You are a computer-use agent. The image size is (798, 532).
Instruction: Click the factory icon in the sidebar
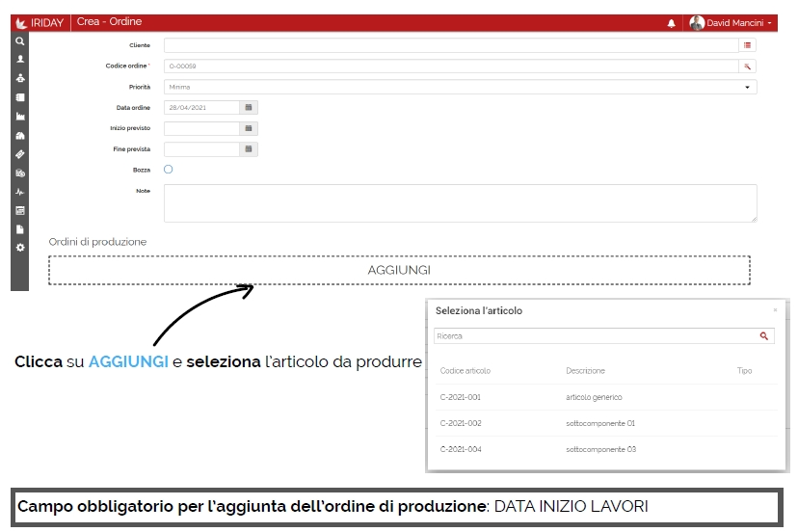[x=19, y=117]
